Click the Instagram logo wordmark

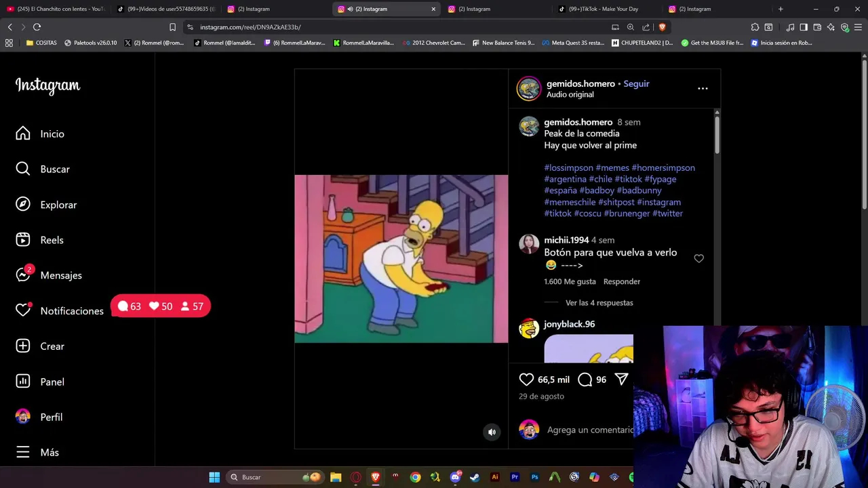tap(47, 85)
